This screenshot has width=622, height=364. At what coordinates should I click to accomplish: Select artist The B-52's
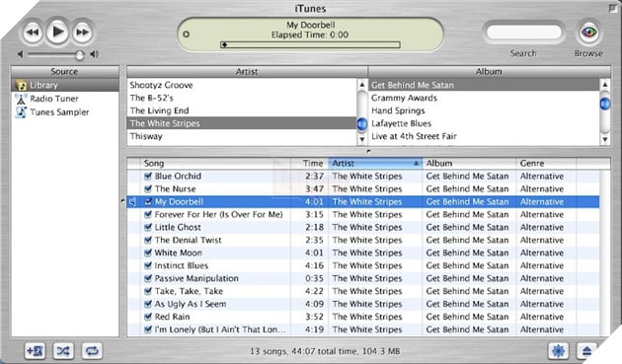point(242,98)
